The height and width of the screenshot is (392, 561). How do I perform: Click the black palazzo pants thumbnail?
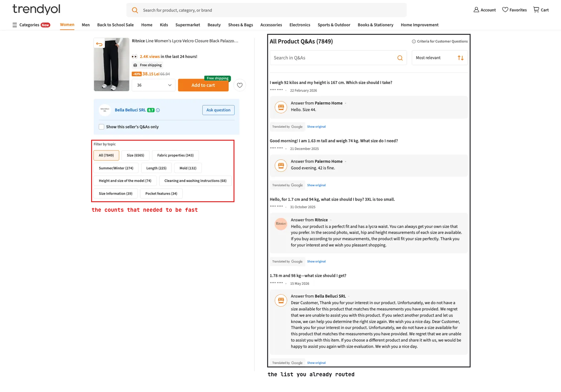coord(112,65)
